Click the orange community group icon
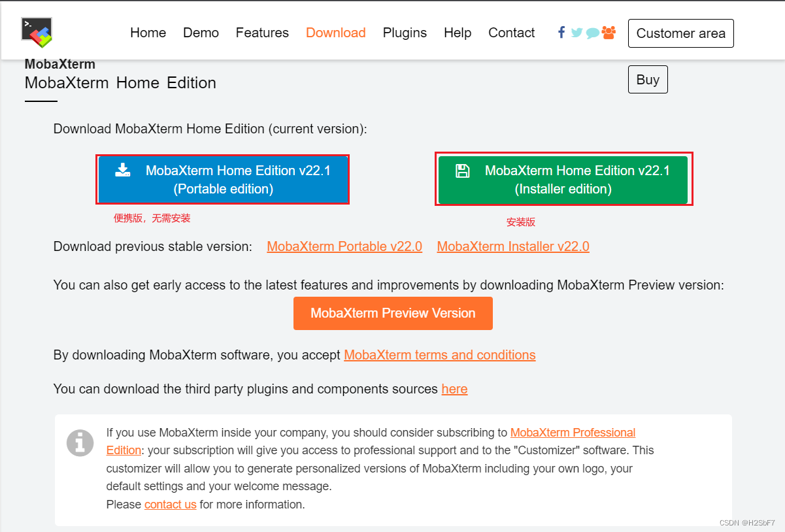Image resolution: width=785 pixels, height=532 pixels. [609, 32]
